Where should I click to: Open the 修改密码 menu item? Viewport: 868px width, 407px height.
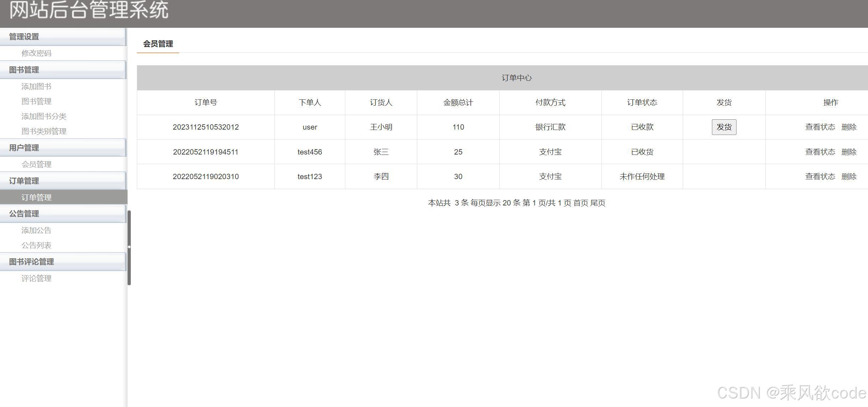pos(36,53)
